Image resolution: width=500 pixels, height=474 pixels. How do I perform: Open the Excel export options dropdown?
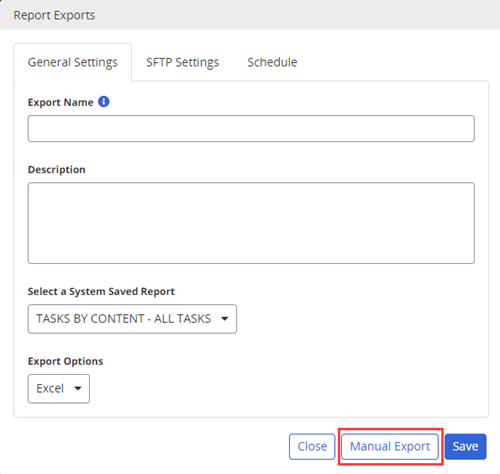click(59, 389)
